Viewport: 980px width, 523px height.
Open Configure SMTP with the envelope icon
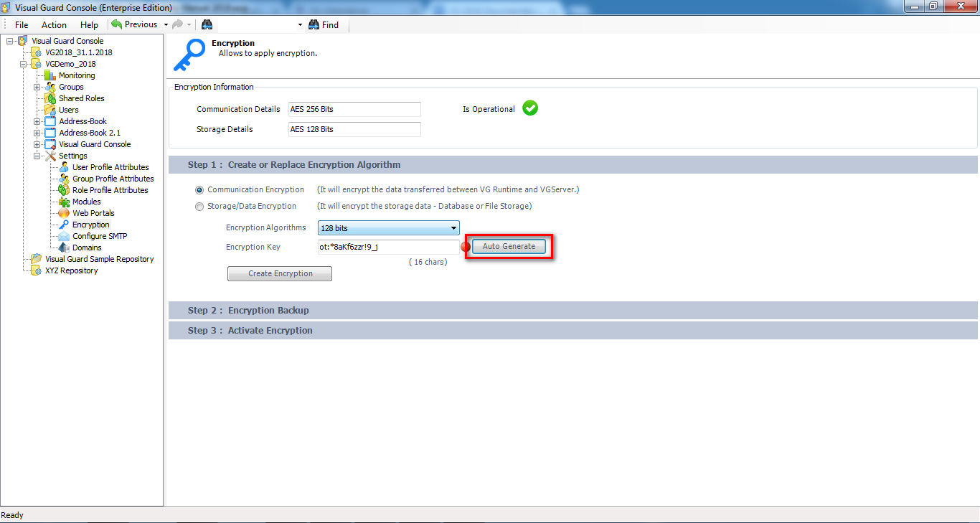[x=63, y=235]
